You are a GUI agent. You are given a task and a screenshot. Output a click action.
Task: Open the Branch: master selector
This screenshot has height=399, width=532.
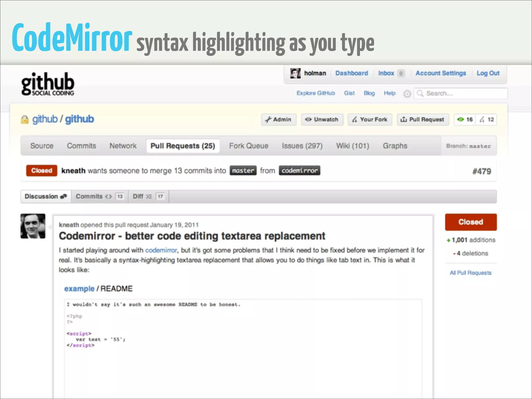tap(469, 146)
